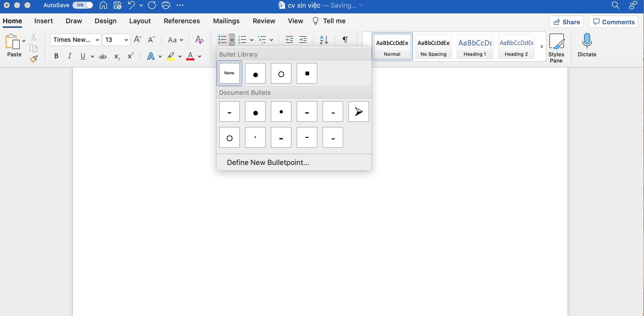Show paragraph marks with pilcrow icon

(x=345, y=40)
